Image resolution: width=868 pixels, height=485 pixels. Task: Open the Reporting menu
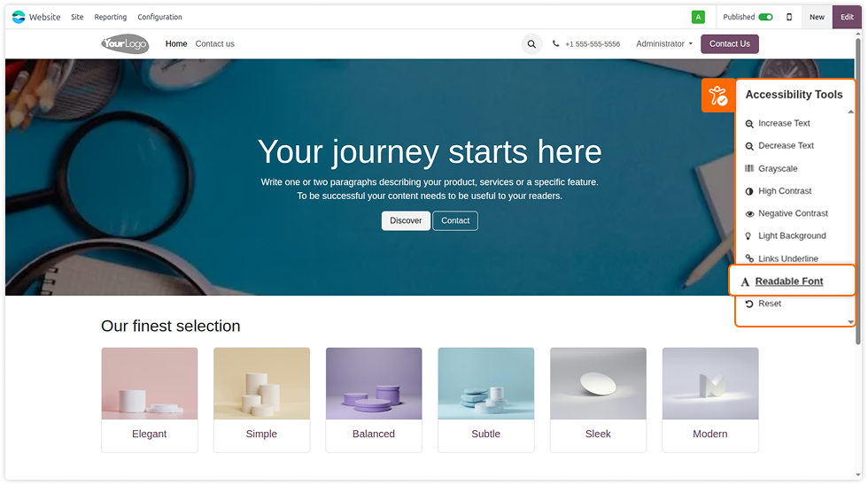click(110, 17)
